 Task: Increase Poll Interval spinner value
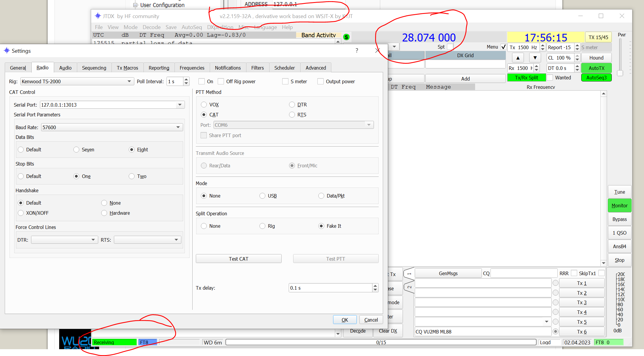point(186,80)
